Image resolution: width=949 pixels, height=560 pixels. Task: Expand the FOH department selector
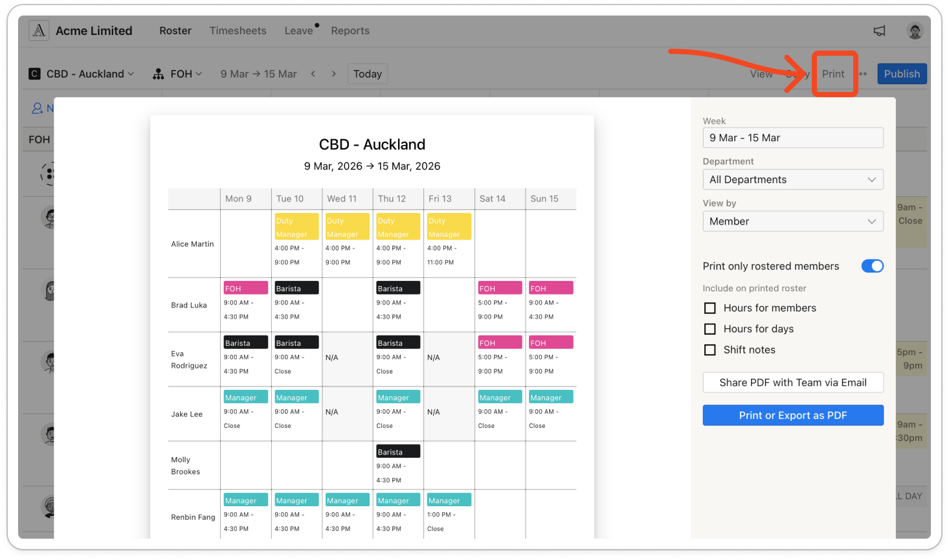(x=186, y=74)
